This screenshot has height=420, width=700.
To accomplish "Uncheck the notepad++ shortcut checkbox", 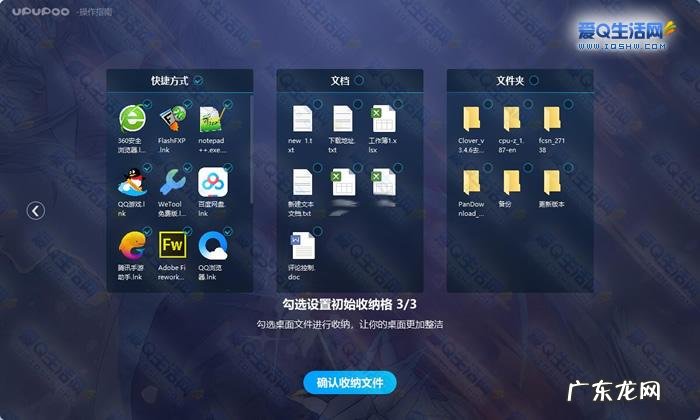I will click(228, 104).
